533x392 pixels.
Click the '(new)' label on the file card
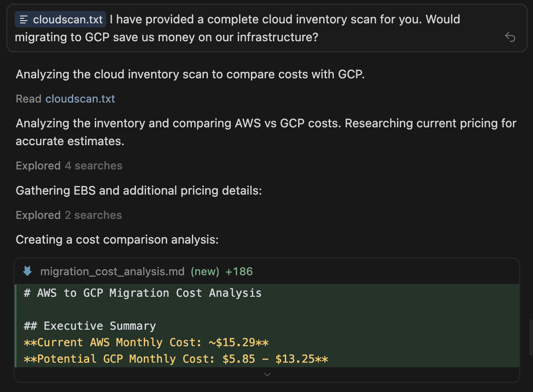205,271
